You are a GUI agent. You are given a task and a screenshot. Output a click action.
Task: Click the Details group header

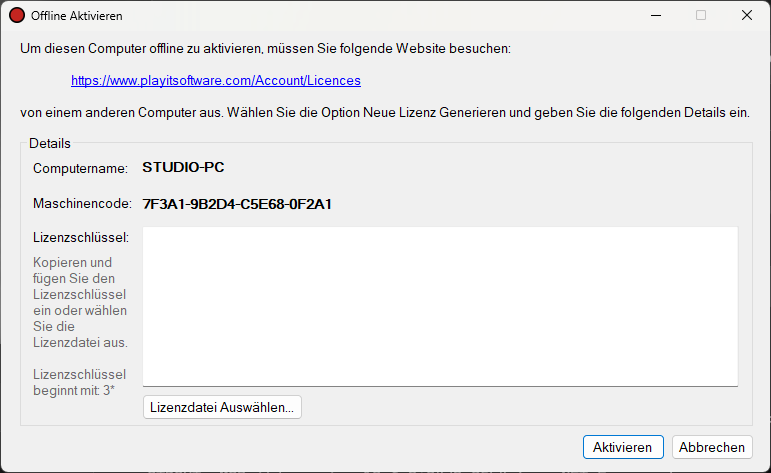50,144
